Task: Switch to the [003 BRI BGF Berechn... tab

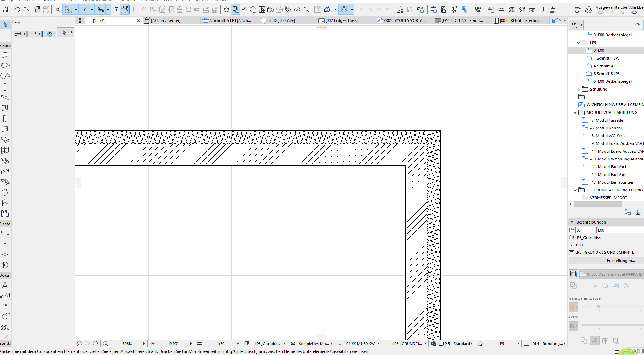Action: click(x=520, y=20)
